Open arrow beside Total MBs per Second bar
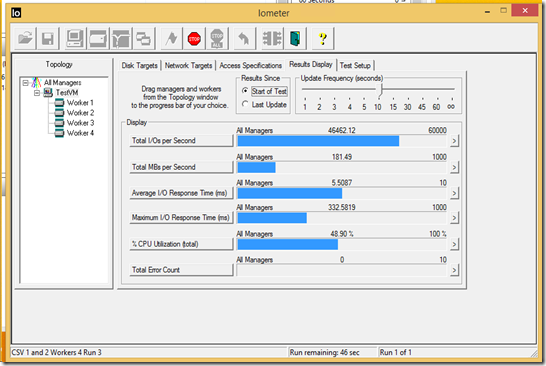This screenshot has width=546, height=366. 454,168
